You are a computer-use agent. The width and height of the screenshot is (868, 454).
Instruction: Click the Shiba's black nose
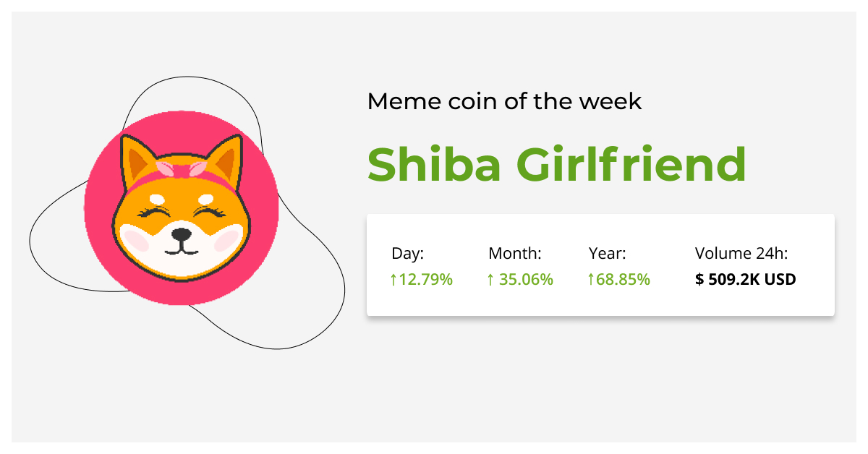tap(182, 234)
